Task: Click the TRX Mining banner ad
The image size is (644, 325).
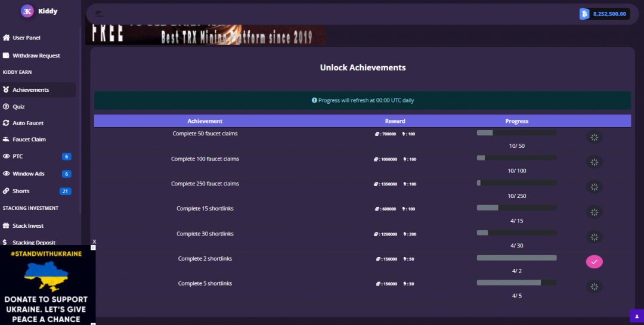Action: [x=206, y=35]
